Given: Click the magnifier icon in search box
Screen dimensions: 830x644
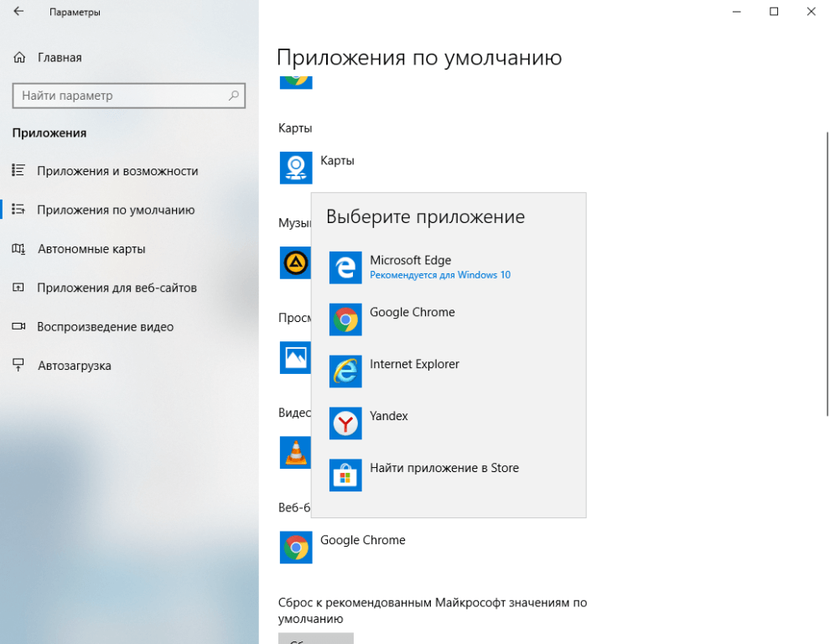Looking at the screenshot, I should coord(233,96).
